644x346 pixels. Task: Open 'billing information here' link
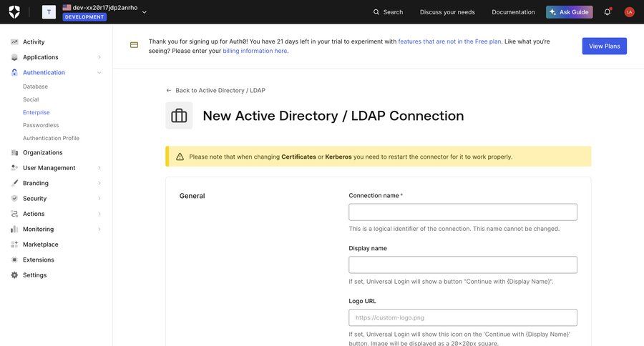point(255,51)
